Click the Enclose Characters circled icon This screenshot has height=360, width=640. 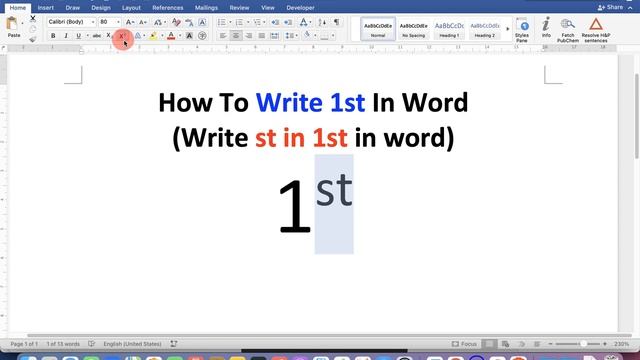pyautogui.click(x=202, y=36)
